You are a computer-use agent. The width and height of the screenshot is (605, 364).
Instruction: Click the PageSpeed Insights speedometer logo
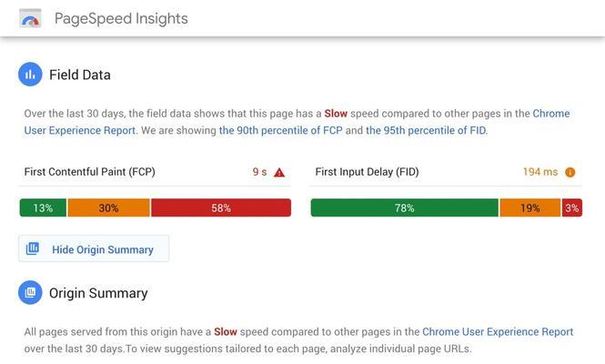click(30, 18)
